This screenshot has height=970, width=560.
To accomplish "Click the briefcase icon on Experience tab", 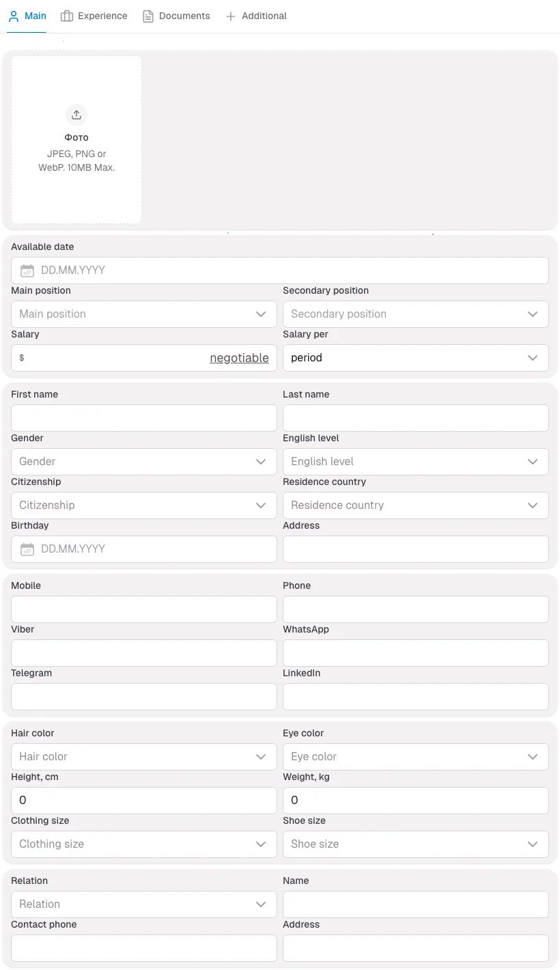I will pyautogui.click(x=66, y=16).
